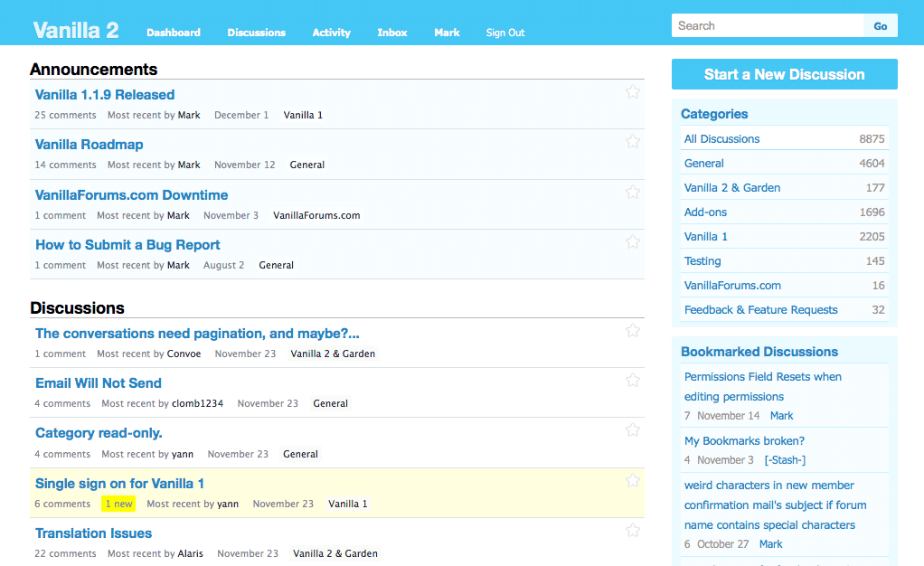Bookmark star for Email Will Not Send

click(633, 381)
